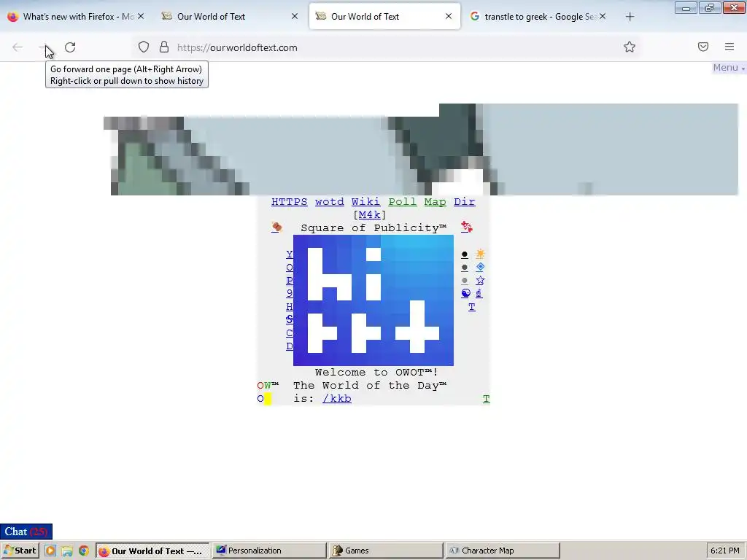Screen dimensions: 747x560
Task: Switch to Character Map taskbar window
Action: pyautogui.click(x=503, y=551)
